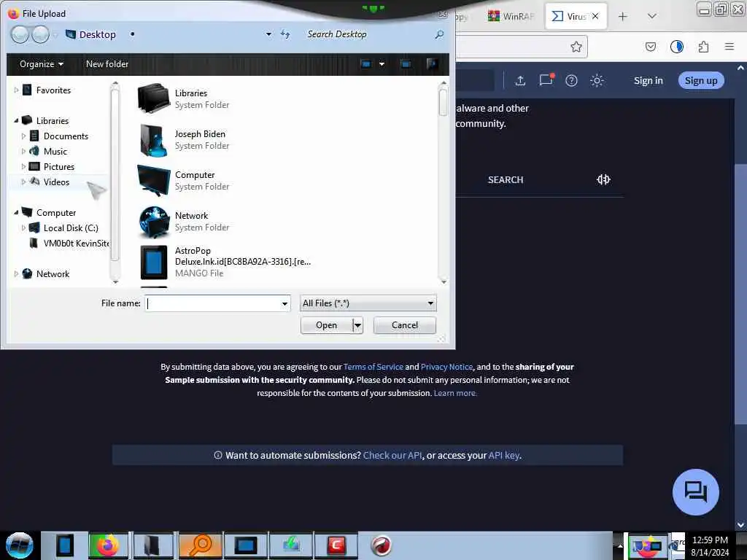Open the Firefox hamburger menu
This screenshot has width=747, height=560.
coord(729,47)
